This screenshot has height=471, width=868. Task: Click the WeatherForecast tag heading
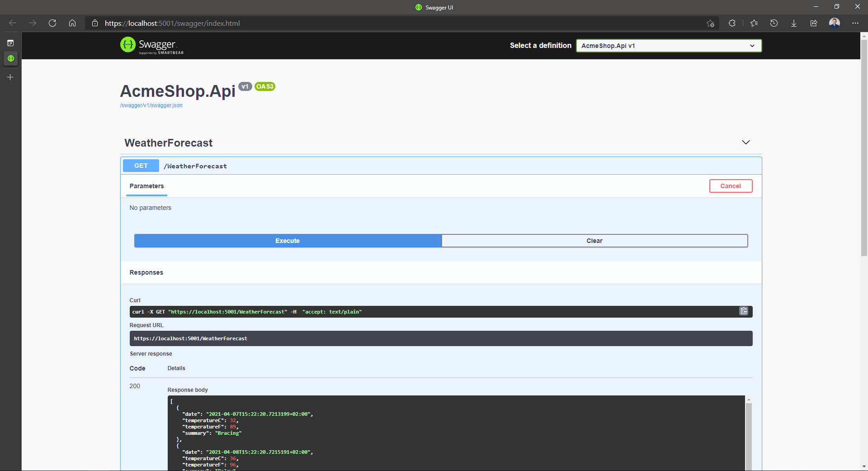pyautogui.click(x=169, y=143)
